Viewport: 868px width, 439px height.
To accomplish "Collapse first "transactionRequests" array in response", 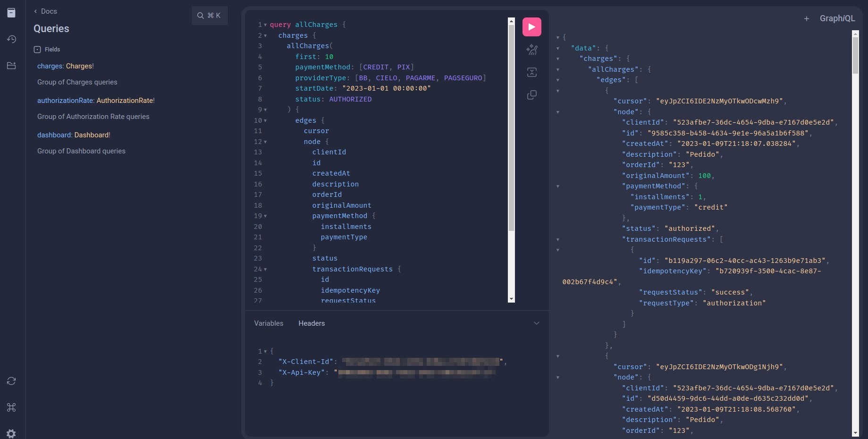I will [x=558, y=240].
